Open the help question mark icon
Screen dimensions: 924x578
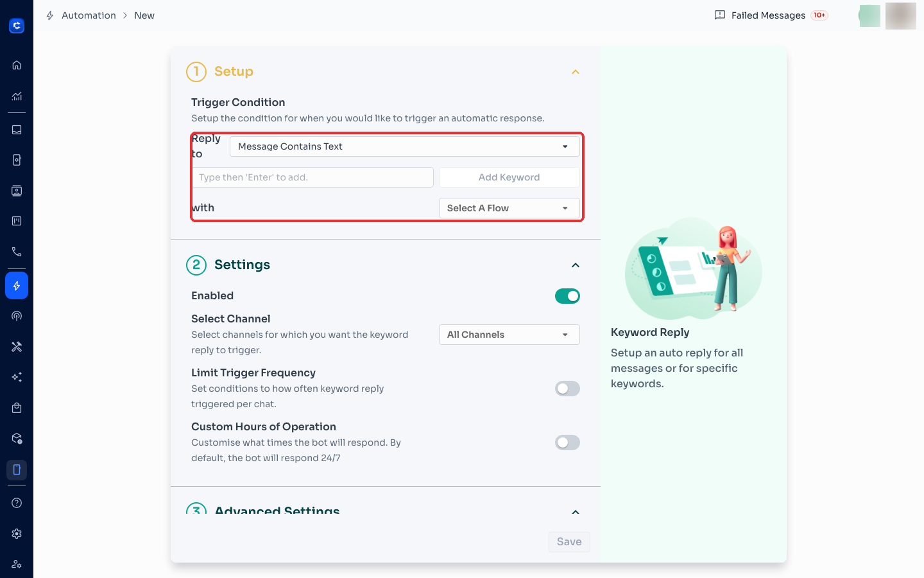click(x=17, y=503)
